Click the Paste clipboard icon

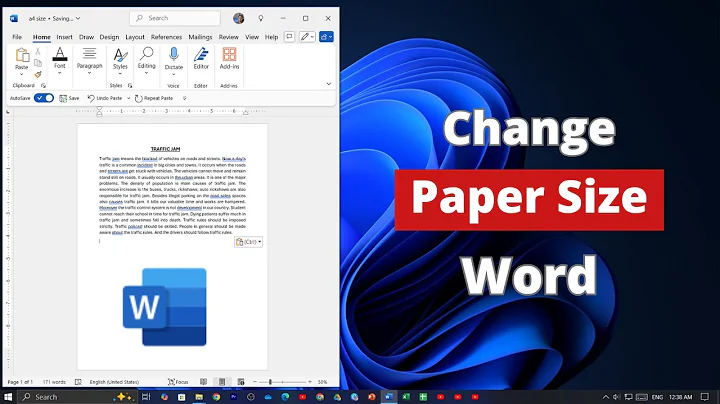[22, 55]
